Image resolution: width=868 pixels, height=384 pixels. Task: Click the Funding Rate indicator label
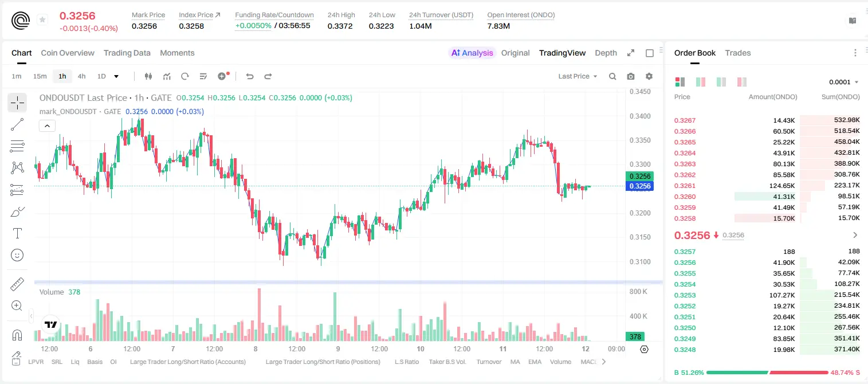[x=274, y=15]
